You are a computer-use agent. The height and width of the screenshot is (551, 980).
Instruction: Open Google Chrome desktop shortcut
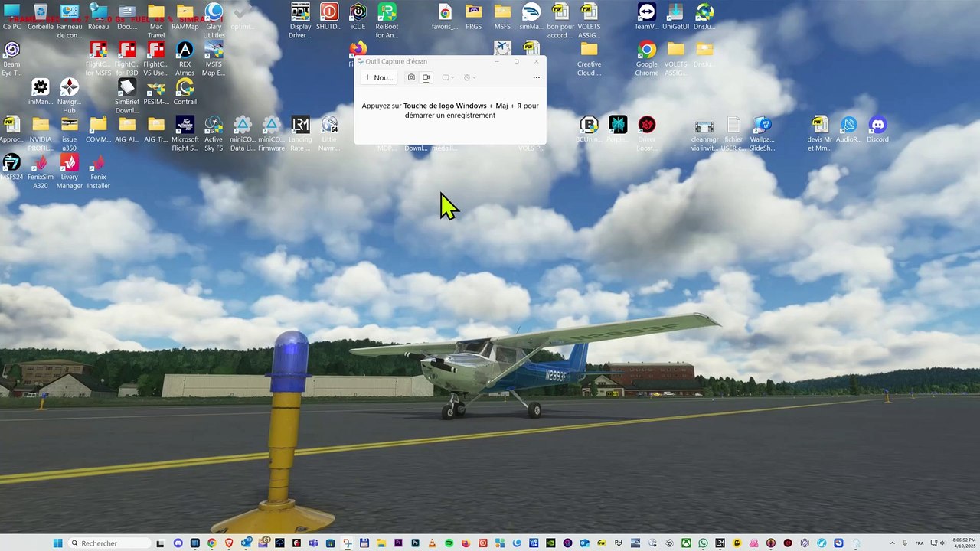646,59
